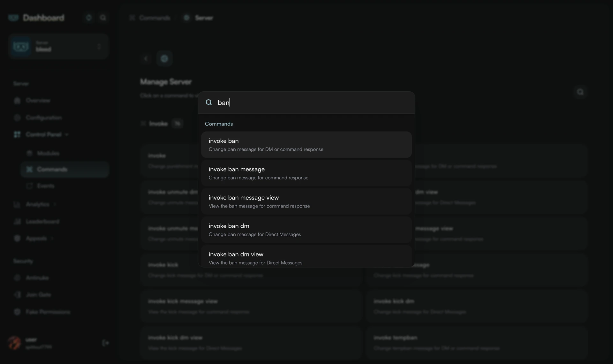This screenshot has width=613, height=364.
Task: Click the Commands breadcrumb
Action: [x=150, y=18]
